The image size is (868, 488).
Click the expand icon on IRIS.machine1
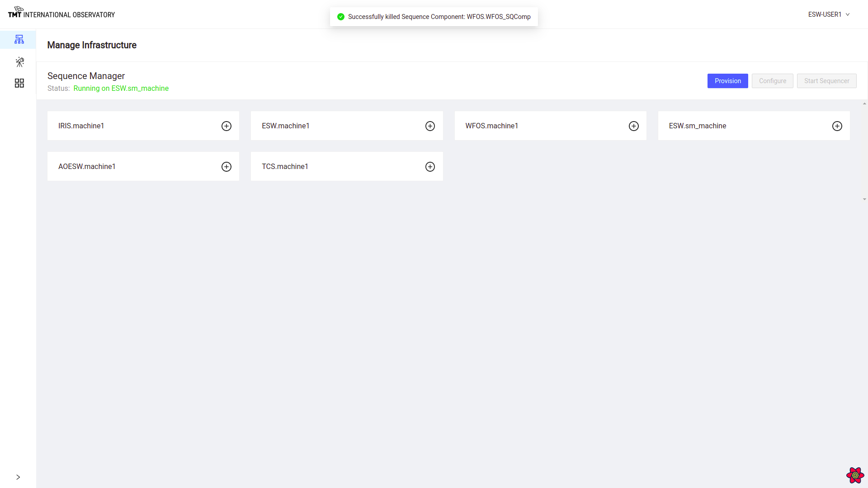pyautogui.click(x=226, y=126)
